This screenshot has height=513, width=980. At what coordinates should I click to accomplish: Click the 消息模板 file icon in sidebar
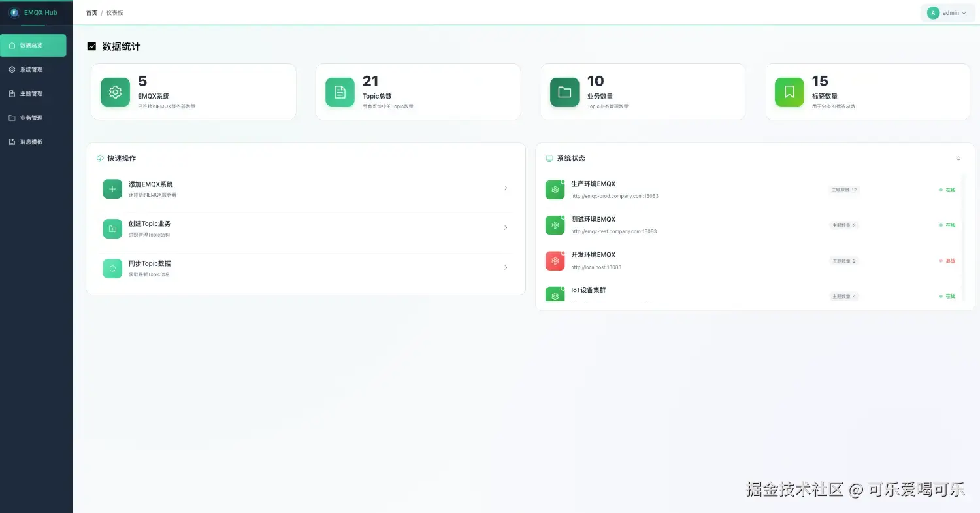point(12,142)
